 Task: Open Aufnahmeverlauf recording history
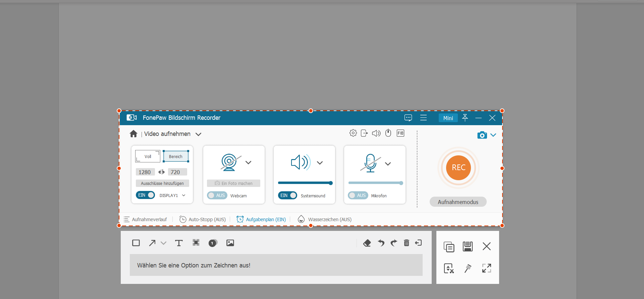pyautogui.click(x=145, y=219)
